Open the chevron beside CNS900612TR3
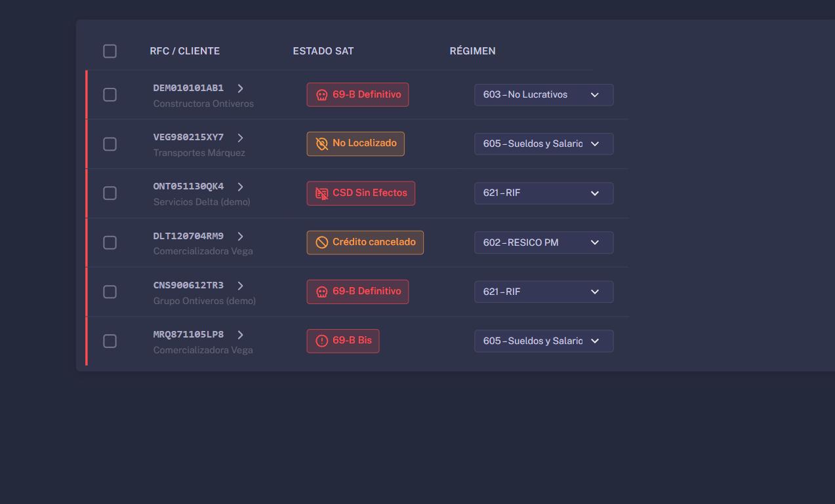 240,286
